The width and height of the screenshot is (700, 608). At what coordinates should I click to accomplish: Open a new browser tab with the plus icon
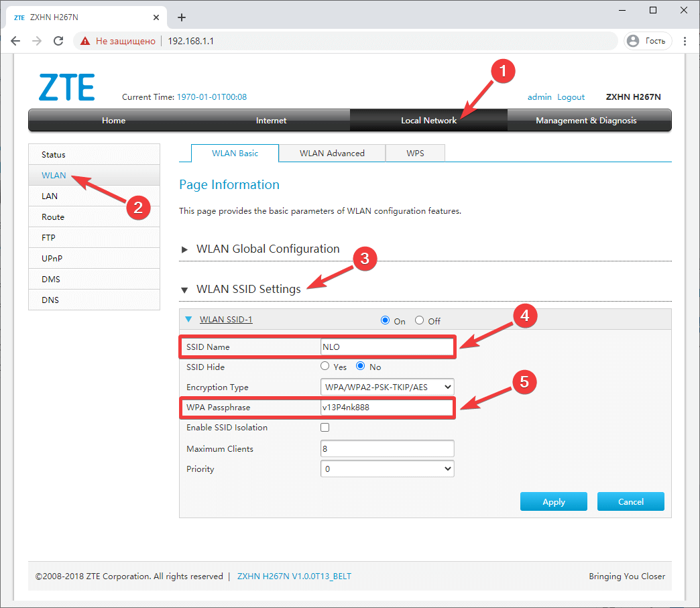181,17
